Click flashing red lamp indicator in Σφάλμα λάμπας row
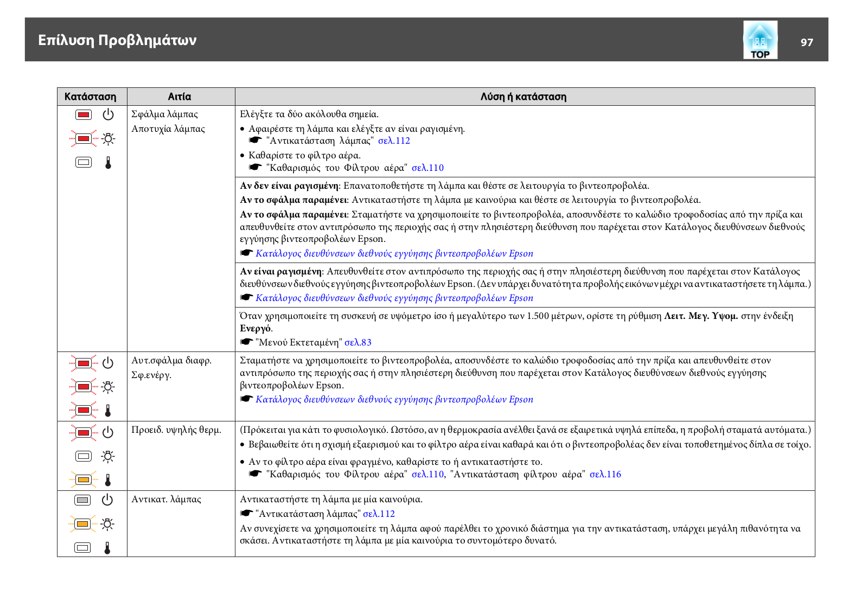This screenshot has height=614, width=868. 84,139
